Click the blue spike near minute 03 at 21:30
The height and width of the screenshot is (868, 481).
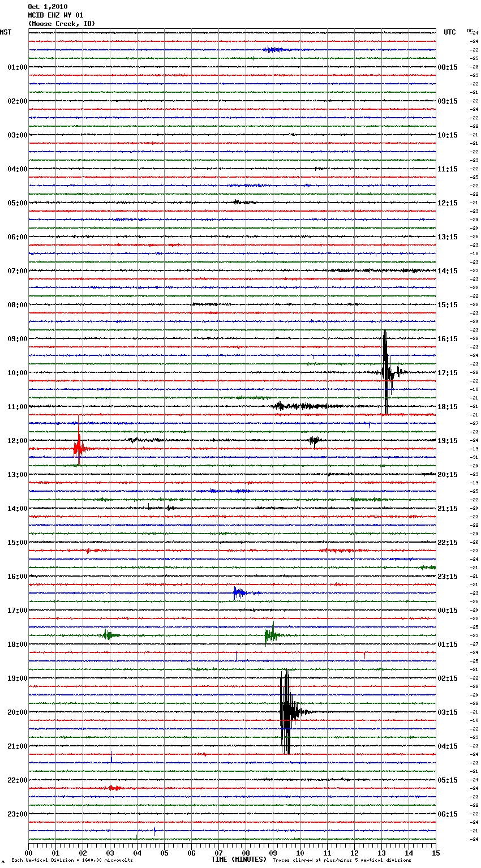coord(111,757)
